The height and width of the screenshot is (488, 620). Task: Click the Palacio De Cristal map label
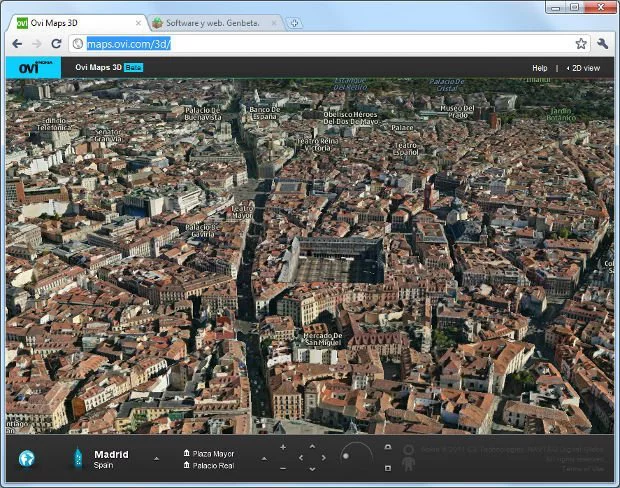447,85
